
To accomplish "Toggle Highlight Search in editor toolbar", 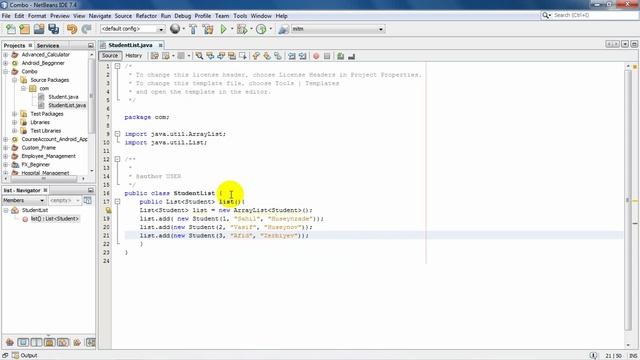I will [232, 56].
